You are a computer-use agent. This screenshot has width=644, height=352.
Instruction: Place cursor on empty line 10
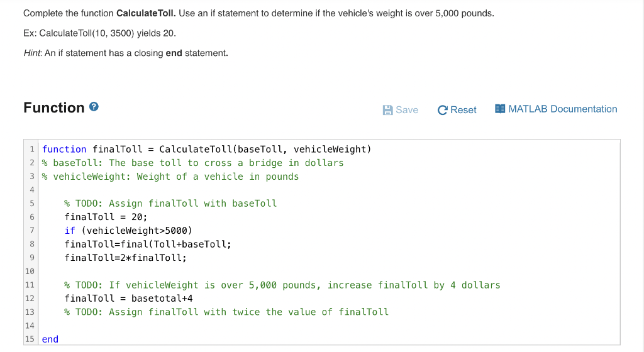pos(328,271)
